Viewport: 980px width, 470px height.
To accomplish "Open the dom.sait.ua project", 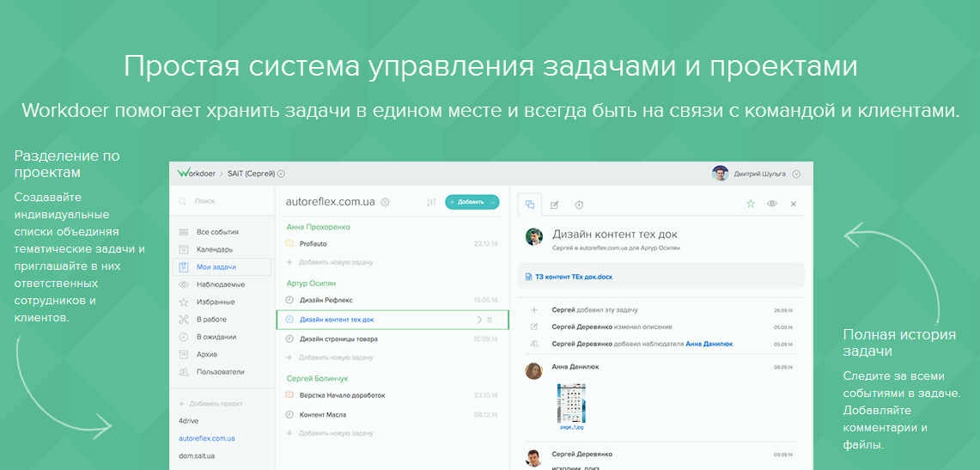I will tap(198, 456).
